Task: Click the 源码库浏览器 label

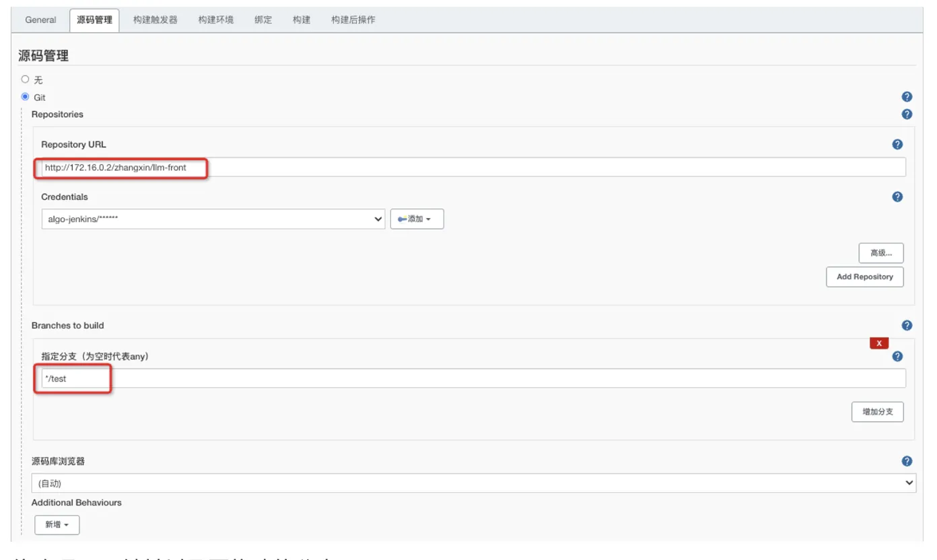Action: 58,461
